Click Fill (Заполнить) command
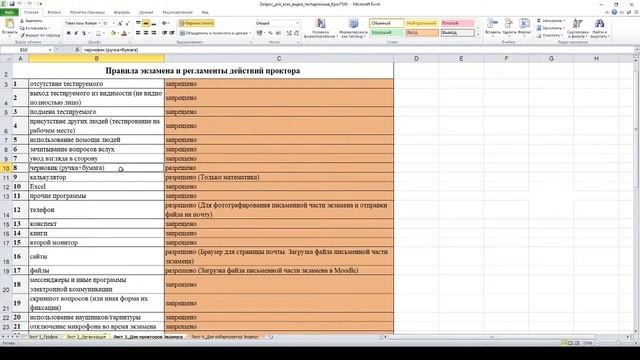 click(551, 28)
